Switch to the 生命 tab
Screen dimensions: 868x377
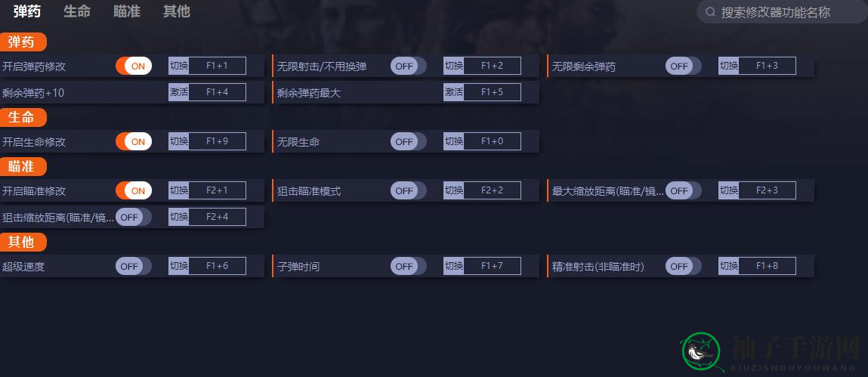(x=77, y=11)
